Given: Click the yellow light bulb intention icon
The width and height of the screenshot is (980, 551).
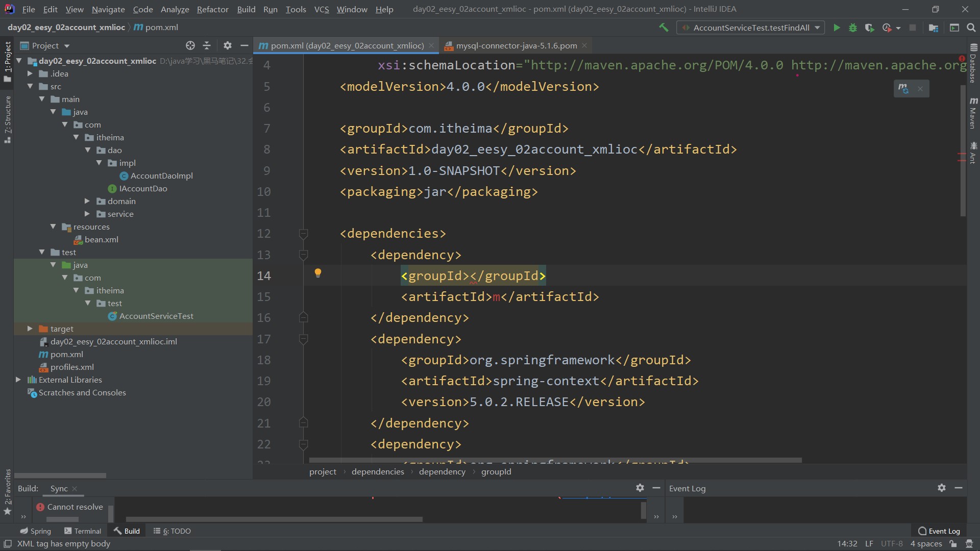Looking at the screenshot, I should click(x=318, y=273).
